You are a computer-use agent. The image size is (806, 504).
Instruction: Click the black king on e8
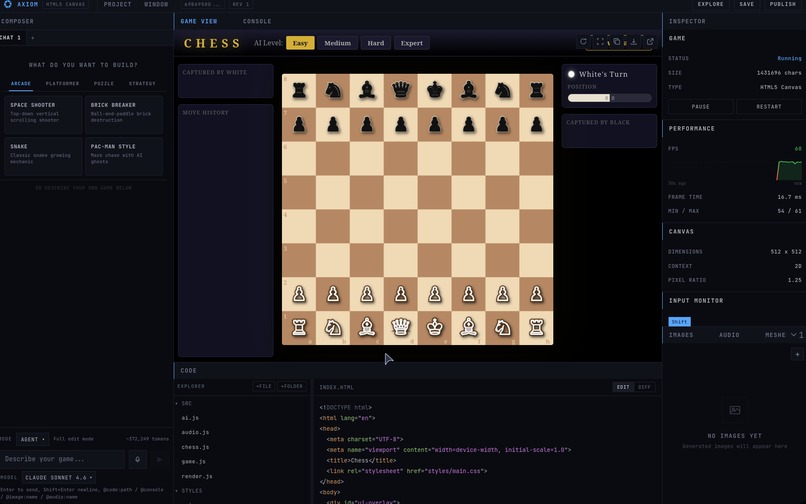point(435,91)
